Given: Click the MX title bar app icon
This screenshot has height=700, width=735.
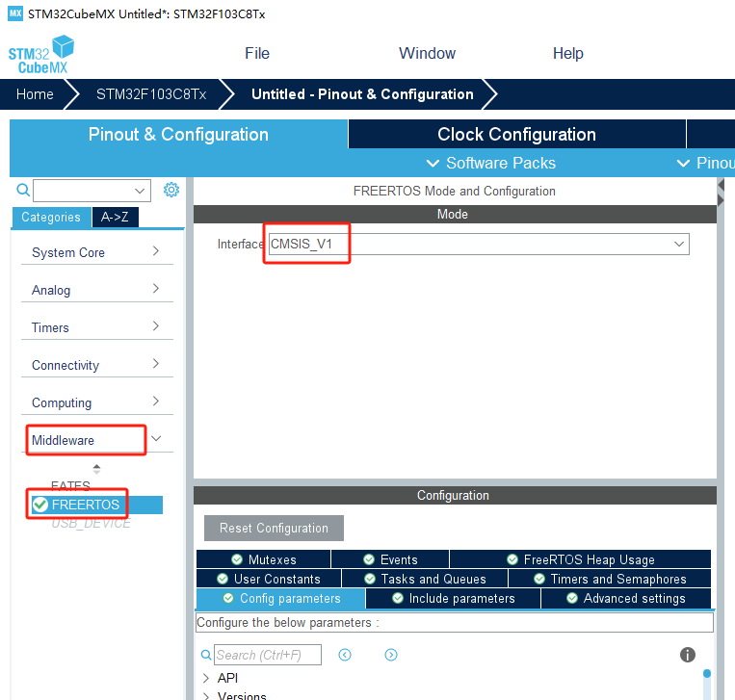Looking at the screenshot, I should pos(15,13).
